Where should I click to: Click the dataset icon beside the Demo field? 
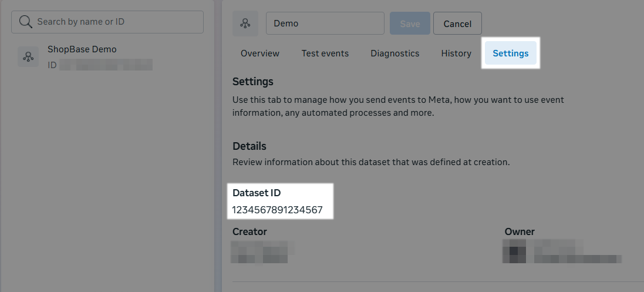pyautogui.click(x=245, y=24)
